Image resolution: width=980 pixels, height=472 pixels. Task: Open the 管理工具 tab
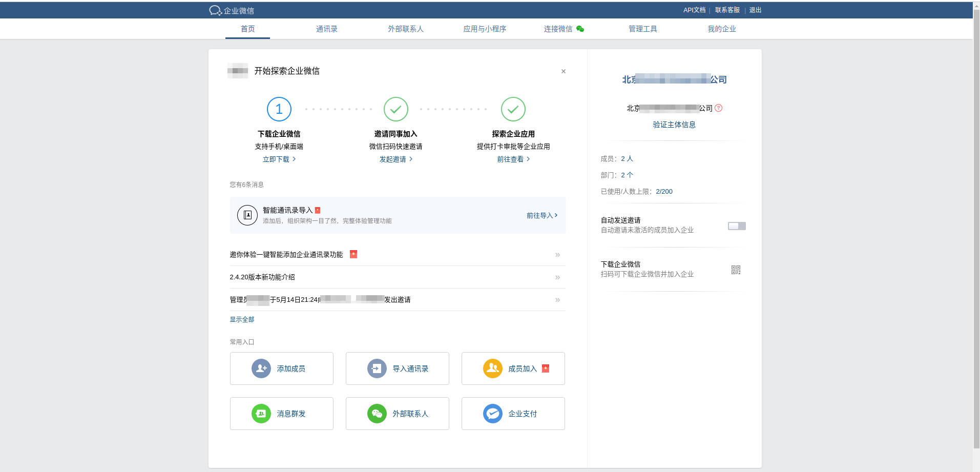click(643, 29)
